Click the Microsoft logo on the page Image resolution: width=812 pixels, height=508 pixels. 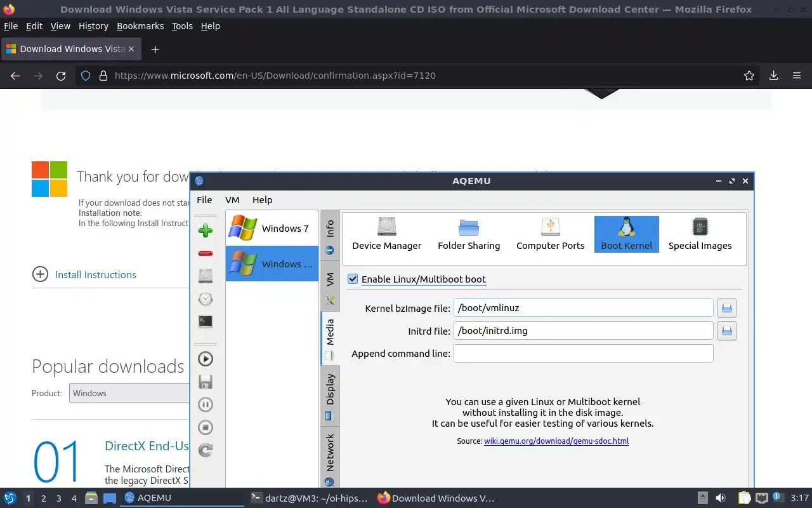(49, 178)
